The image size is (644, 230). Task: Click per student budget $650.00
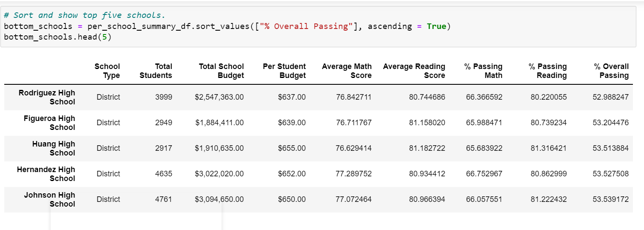coord(292,199)
